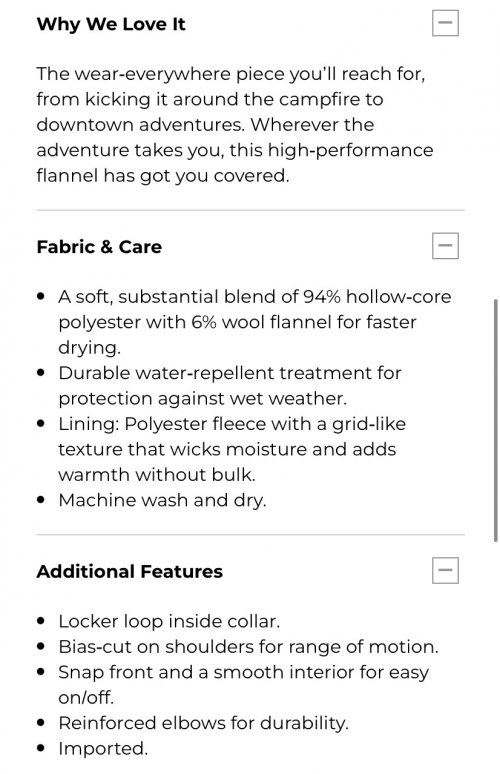Click the Bias-cut on shoulders bullet
This screenshot has width=500, height=774.
coord(249,647)
